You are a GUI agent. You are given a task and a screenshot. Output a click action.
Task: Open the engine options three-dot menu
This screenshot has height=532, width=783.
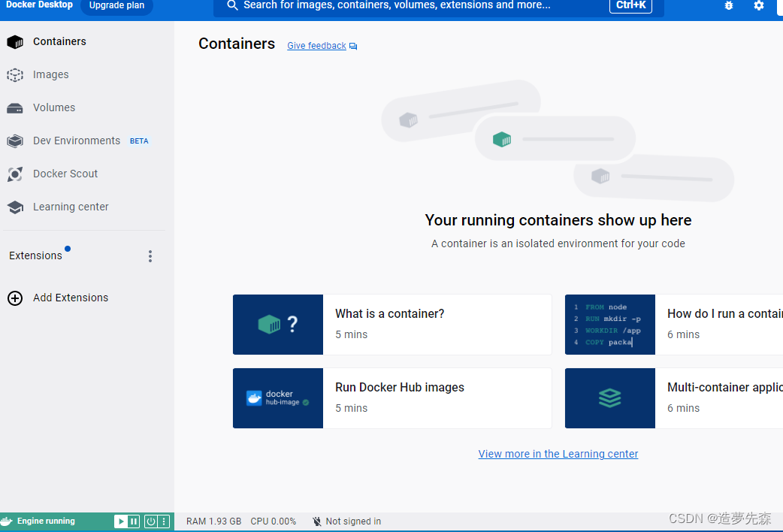tap(163, 521)
